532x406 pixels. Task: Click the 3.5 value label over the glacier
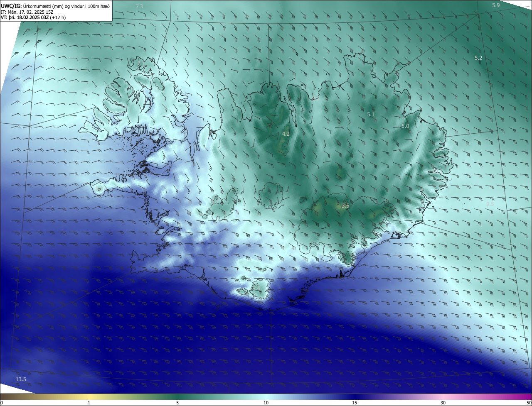345,205
